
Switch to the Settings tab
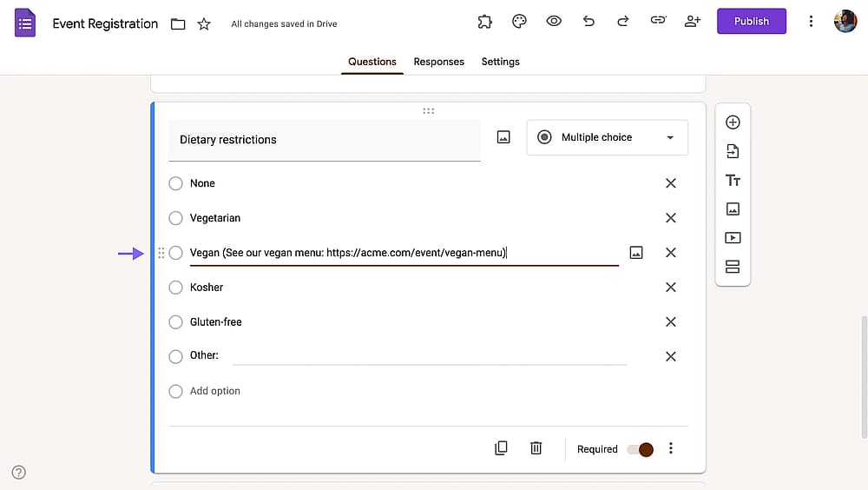pos(501,62)
